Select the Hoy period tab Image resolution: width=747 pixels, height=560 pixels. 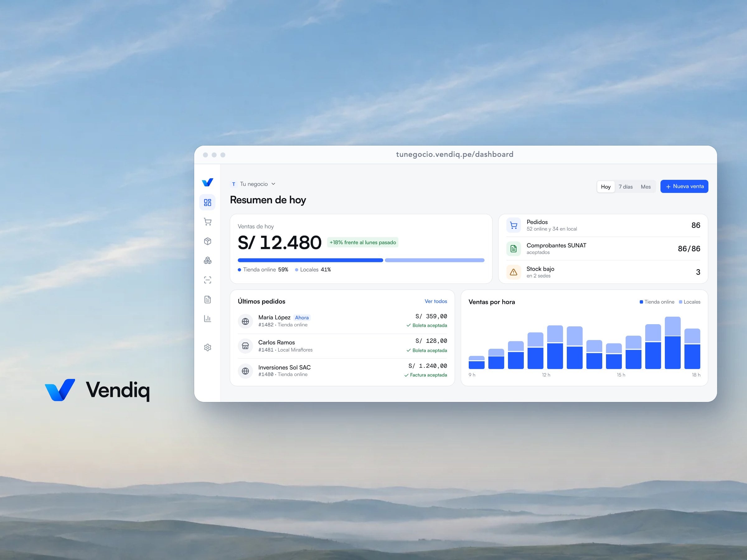coord(605,187)
